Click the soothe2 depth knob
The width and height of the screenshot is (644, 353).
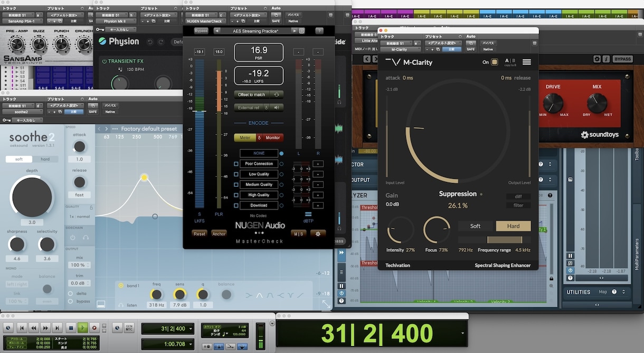click(x=32, y=197)
